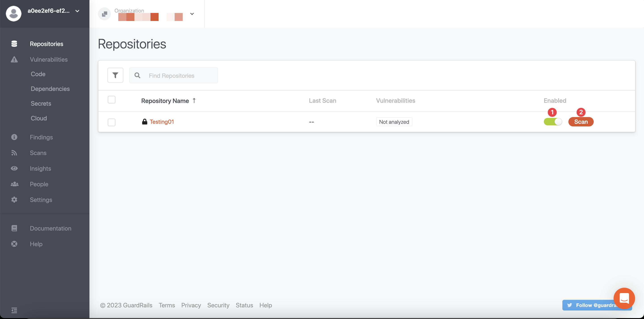Click the Insights eye icon
Image resolution: width=644 pixels, height=319 pixels.
(14, 168)
